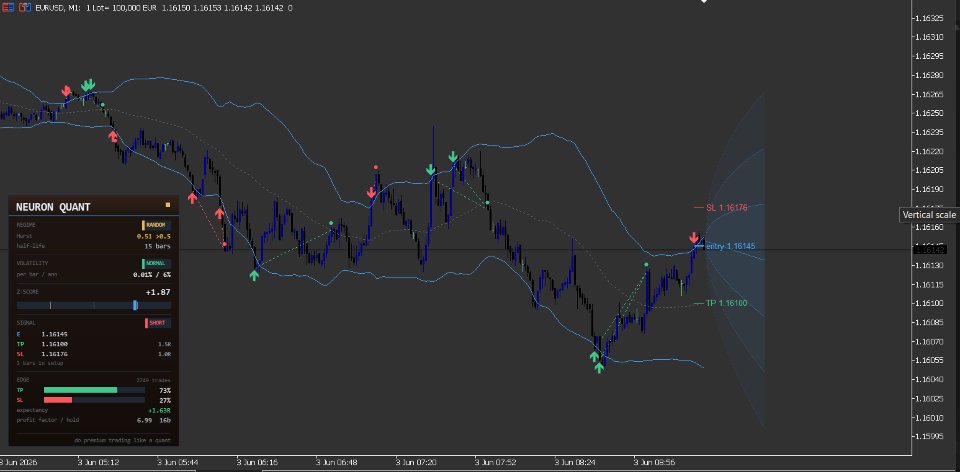
Task: Click panel TP price 1.16100
Action: coord(54,344)
